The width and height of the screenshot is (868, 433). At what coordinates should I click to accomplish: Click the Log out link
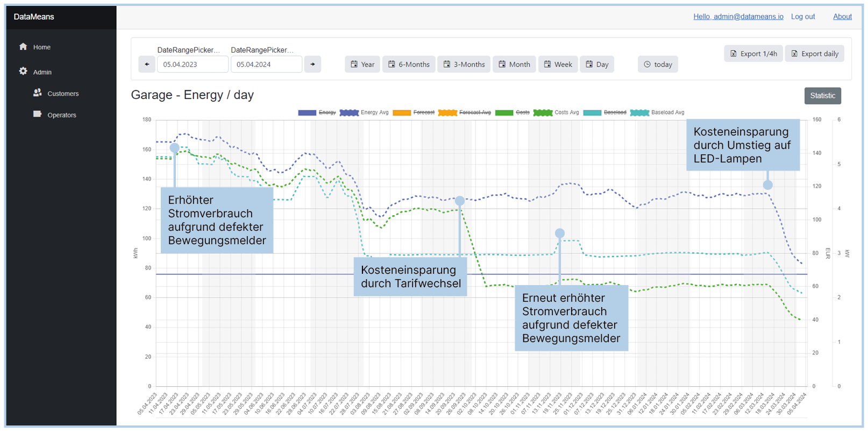(x=802, y=17)
